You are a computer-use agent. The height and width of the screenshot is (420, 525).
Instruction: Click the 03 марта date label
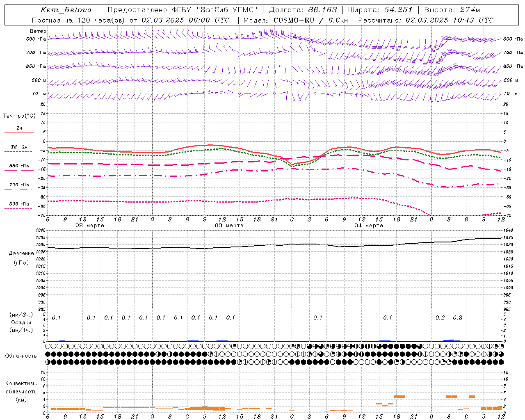point(229,226)
